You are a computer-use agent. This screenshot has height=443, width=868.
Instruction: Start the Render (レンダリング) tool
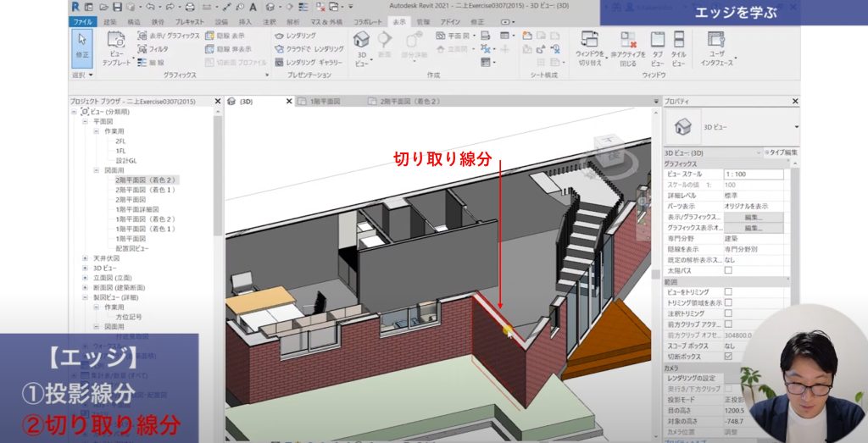[x=296, y=36]
